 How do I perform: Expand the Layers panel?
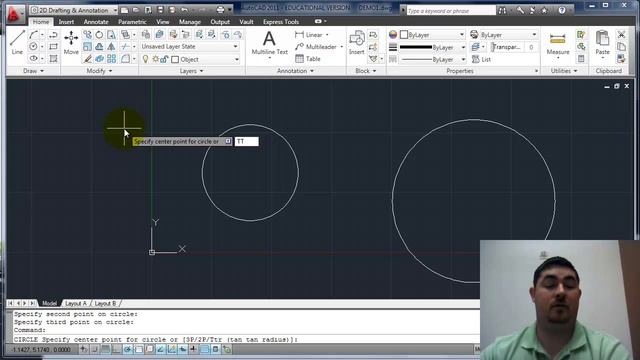click(x=191, y=71)
